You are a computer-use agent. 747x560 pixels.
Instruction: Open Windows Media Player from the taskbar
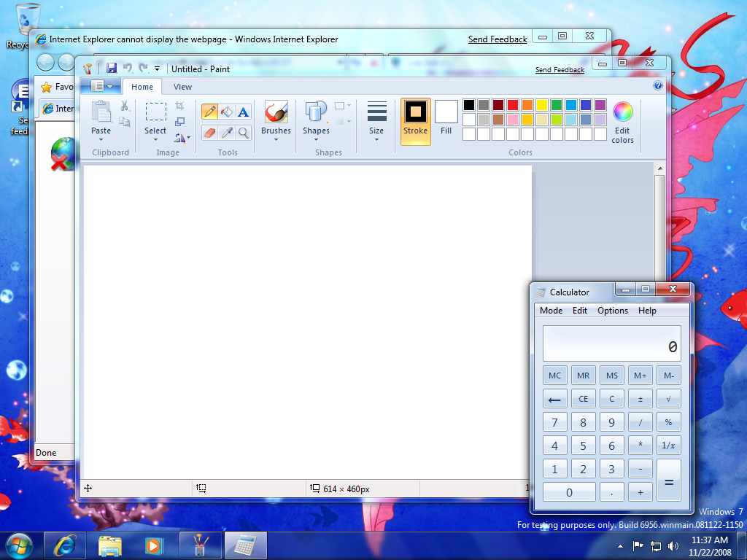(153, 545)
